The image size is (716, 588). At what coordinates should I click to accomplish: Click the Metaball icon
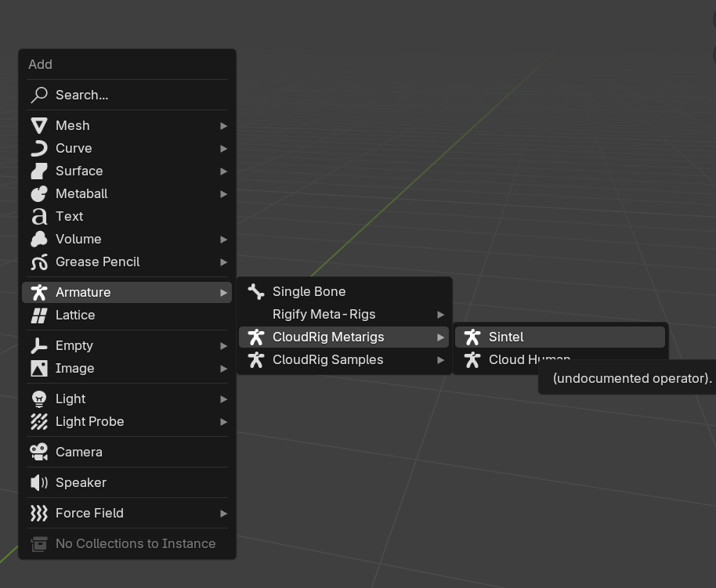[x=39, y=193]
